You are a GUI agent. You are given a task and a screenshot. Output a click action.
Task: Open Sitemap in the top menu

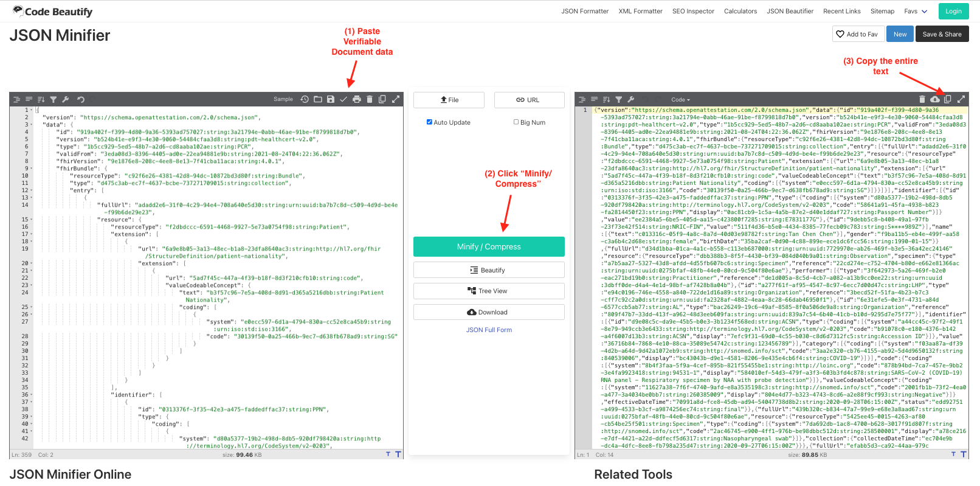882,11
